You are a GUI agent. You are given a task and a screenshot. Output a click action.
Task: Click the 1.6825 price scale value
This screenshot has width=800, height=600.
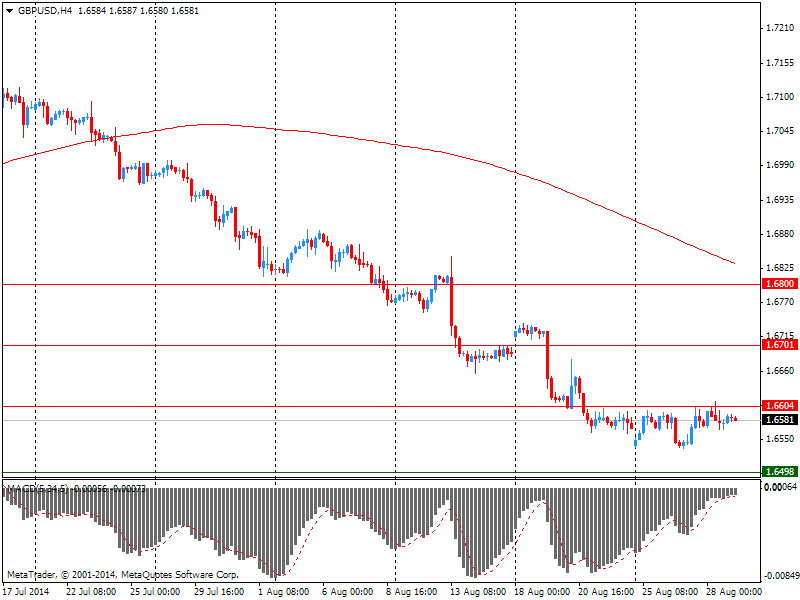coord(780,268)
